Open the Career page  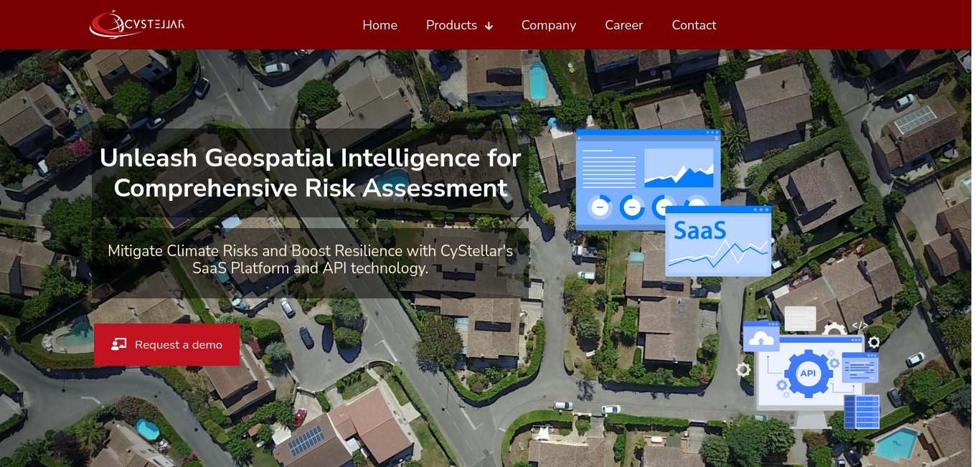[623, 25]
